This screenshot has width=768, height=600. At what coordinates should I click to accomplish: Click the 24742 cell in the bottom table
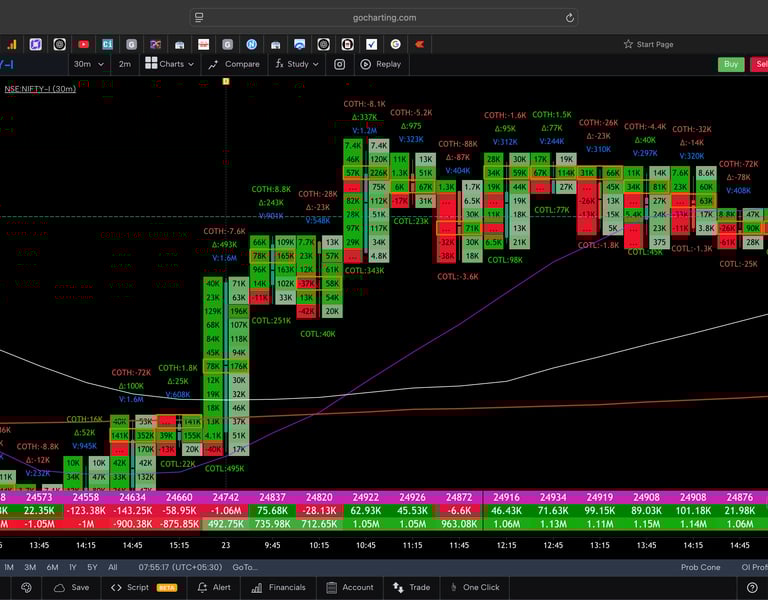click(226, 497)
